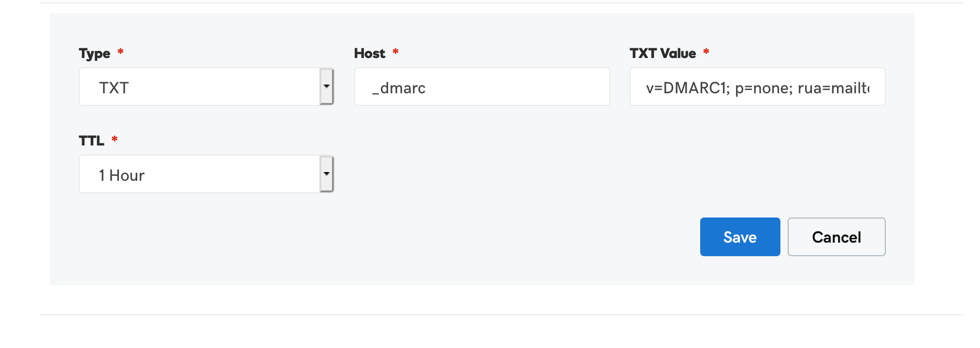Click the Host field label
The height and width of the screenshot is (348, 980).
[x=370, y=53]
